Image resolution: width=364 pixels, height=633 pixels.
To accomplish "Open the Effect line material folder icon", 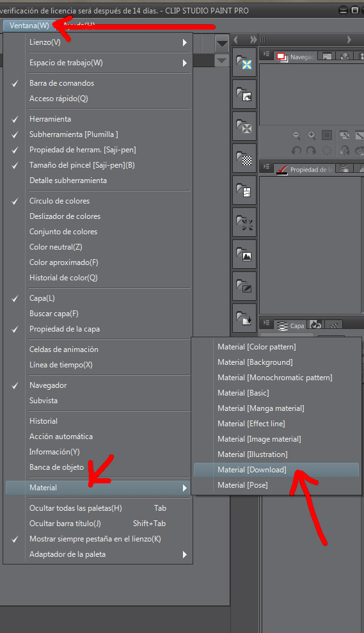I will pyautogui.click(x=244, y=221).
